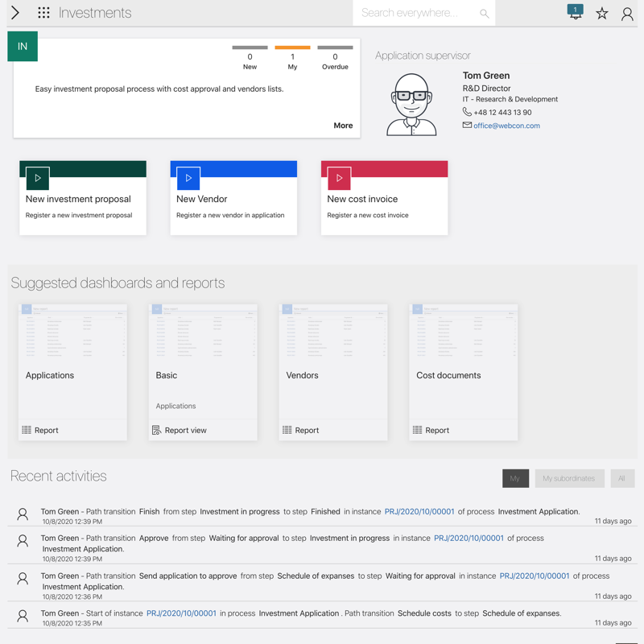Start New cost invoice play icon
The width and height of the screenshot is (644, 644).
(339, 178)
